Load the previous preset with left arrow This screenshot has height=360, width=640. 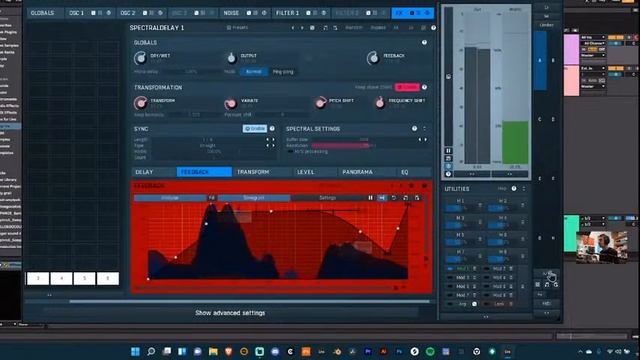click(x=293, y=28)
